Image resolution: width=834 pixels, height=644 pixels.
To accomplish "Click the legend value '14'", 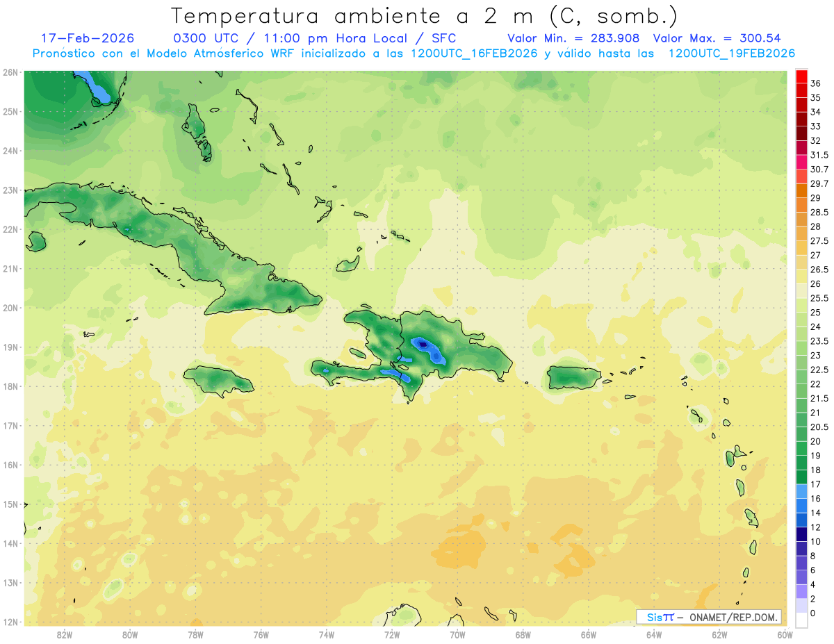I will pos(815,513).
